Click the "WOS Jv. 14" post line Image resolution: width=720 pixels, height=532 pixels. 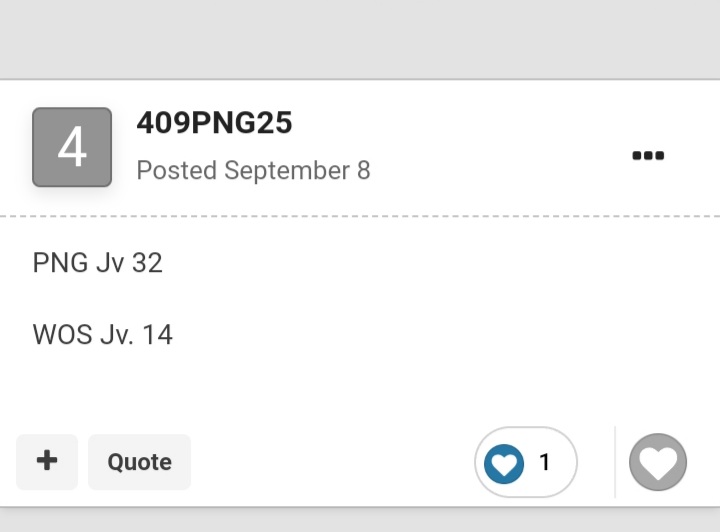(102, 334)
